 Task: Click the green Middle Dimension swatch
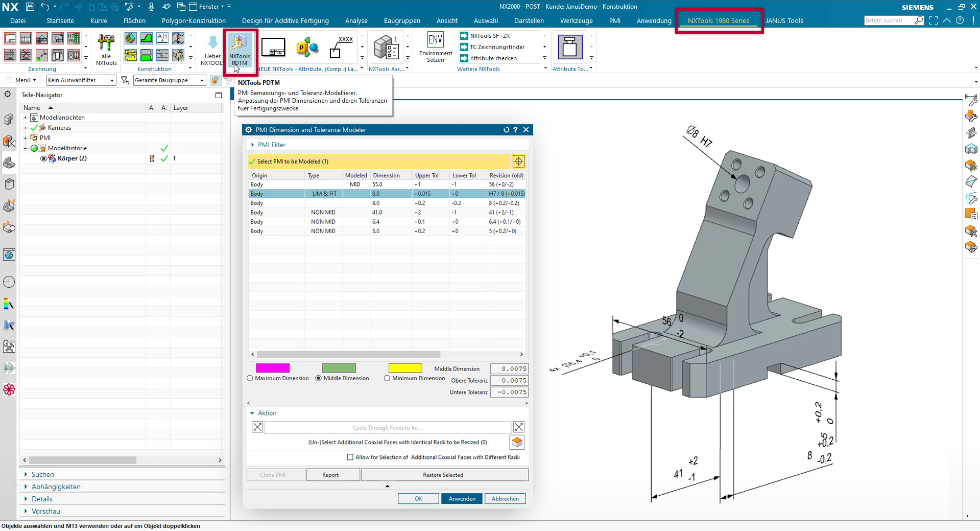click(339, 368)
